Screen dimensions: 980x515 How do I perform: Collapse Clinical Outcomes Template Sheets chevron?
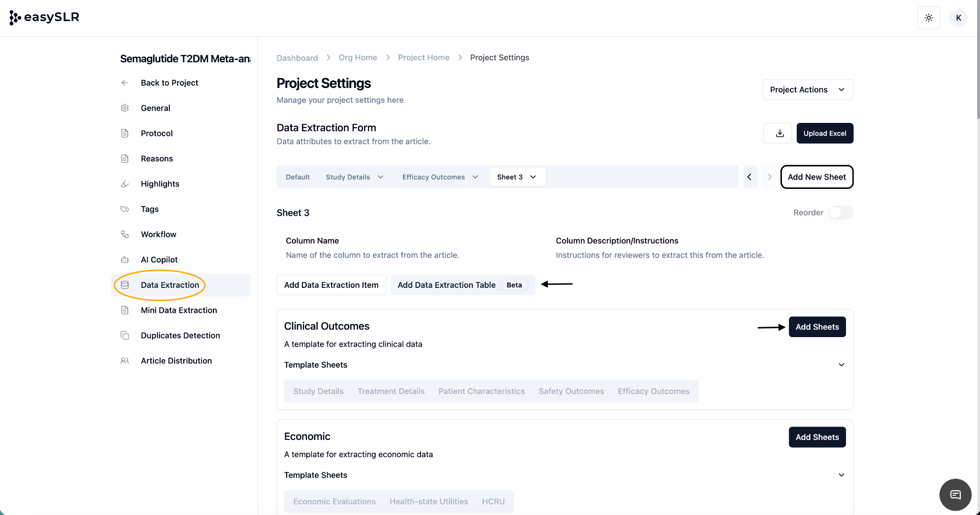click(x=841, y=365)
